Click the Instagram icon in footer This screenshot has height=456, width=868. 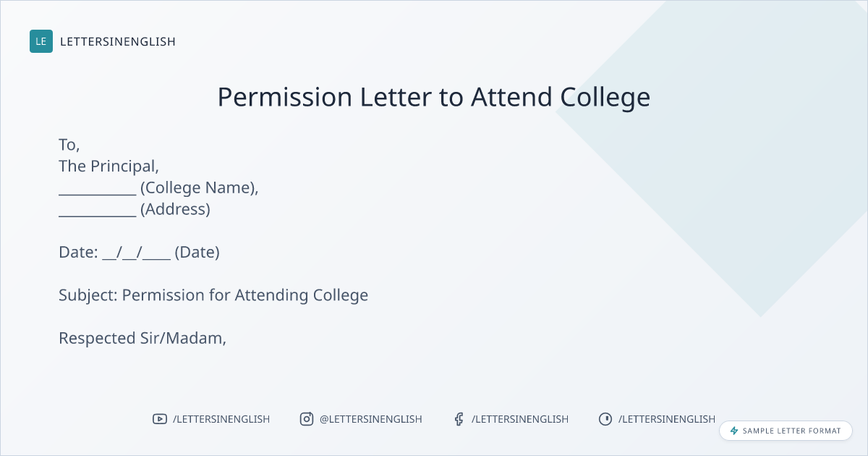(x=307, y=419)
